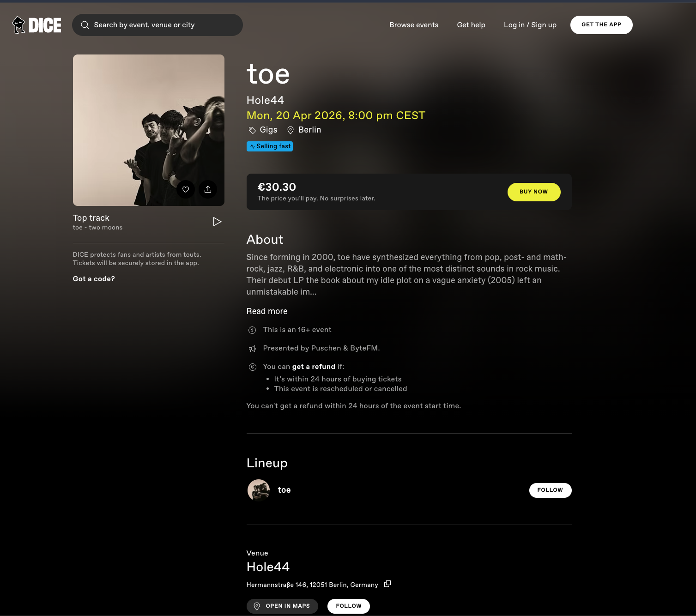
Task: Click the DICE logo
Action: [x=36, y=25]
